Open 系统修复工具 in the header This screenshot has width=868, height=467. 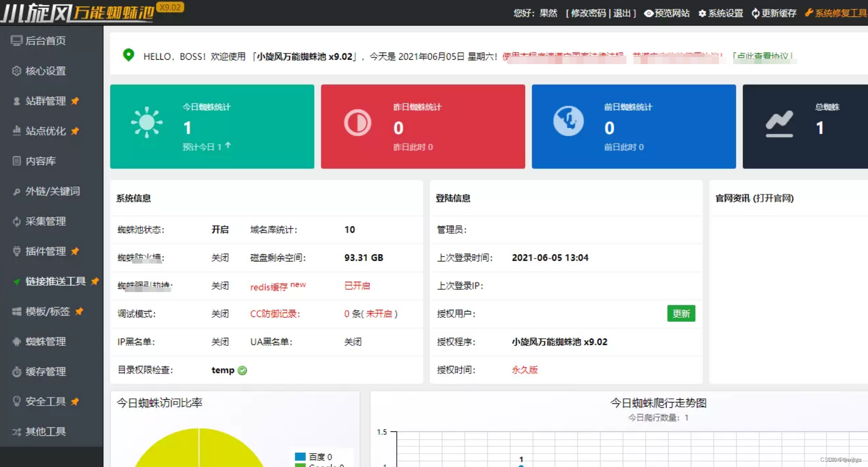(836, 13)
